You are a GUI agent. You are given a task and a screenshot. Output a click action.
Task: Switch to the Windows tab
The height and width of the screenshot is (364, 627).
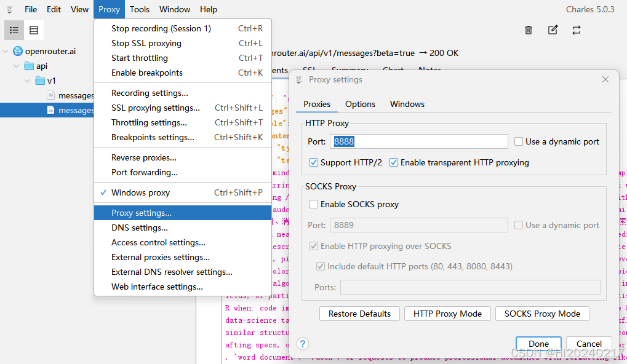[407, 105]
